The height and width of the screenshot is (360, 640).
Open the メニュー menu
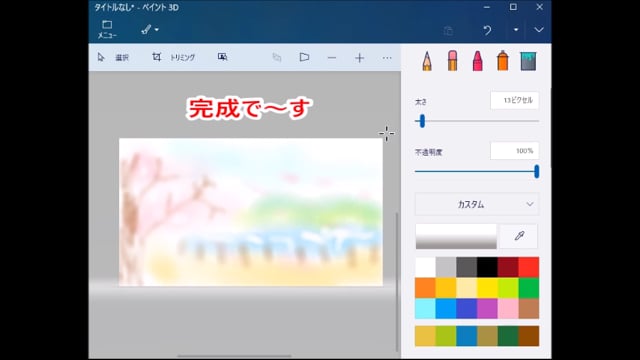coord(107,30)
